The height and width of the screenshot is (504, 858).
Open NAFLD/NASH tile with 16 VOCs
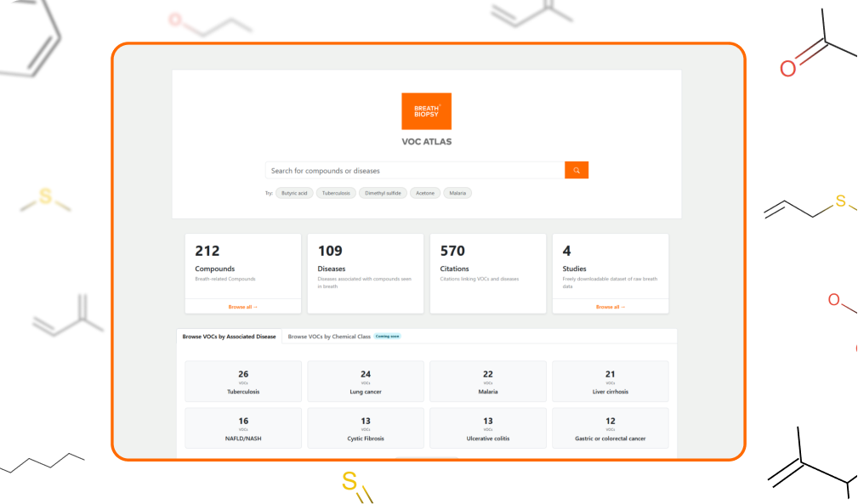pyautogui.click(x=243, y=428)
